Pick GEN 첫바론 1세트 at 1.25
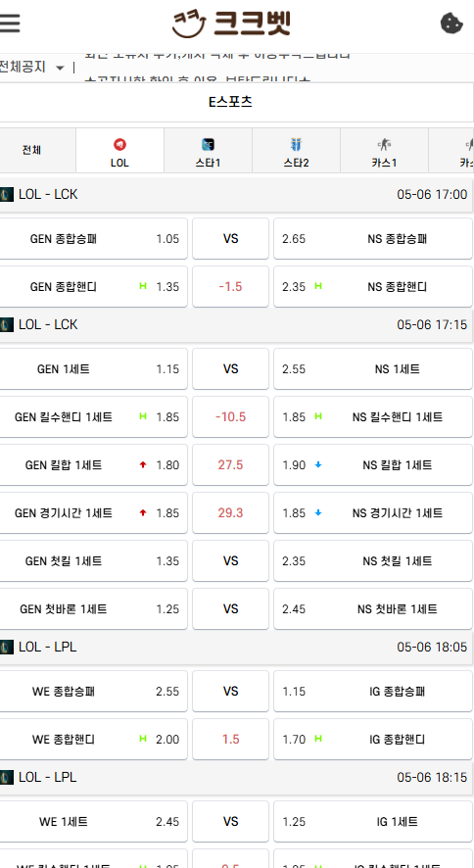 coord(91,609)
